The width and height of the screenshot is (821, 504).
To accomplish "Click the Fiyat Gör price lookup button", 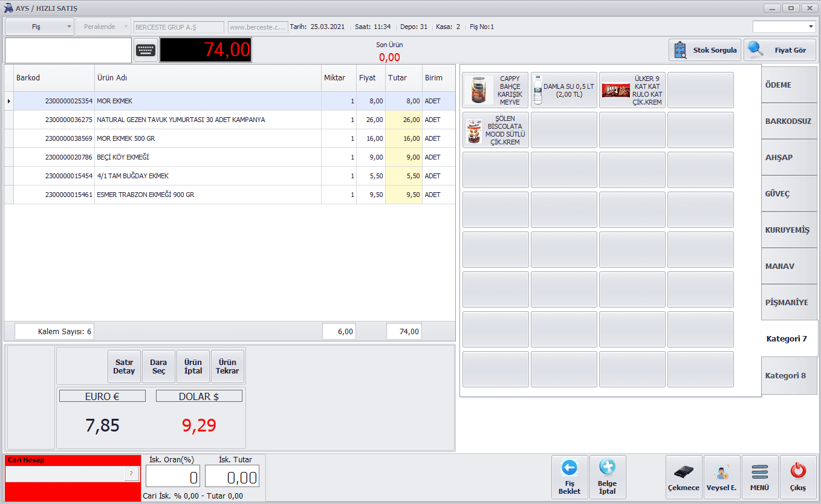I will coord(780,50).
